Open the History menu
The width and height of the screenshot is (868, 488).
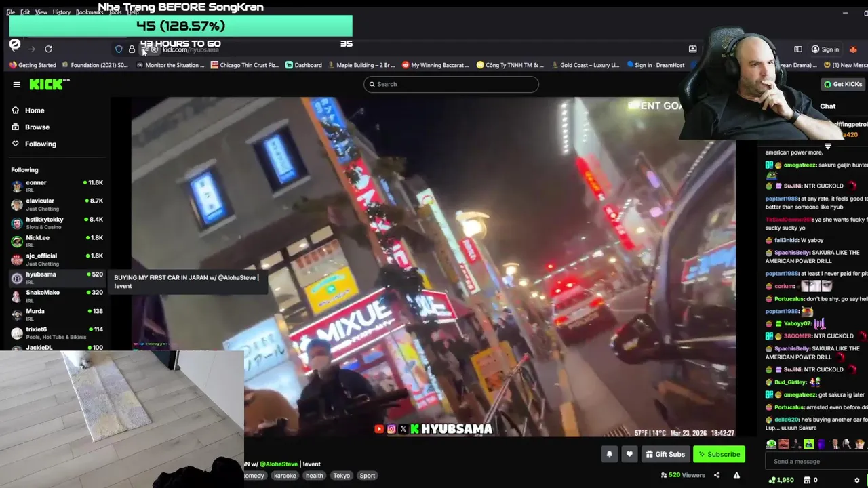tap(62, 12)
